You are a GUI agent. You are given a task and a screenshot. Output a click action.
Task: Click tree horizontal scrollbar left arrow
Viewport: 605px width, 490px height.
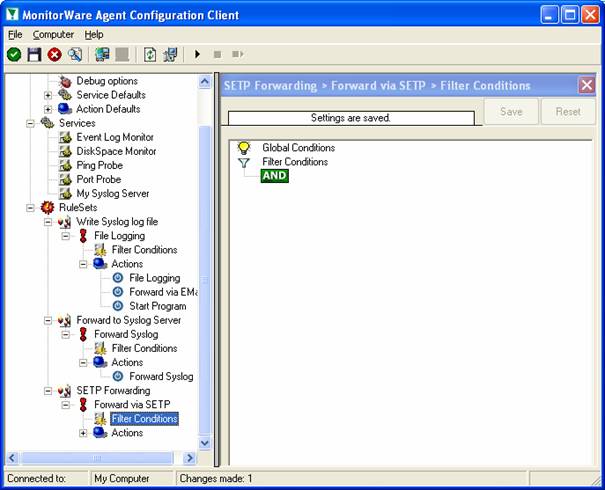pyautogui.click(x=12, y=458)
